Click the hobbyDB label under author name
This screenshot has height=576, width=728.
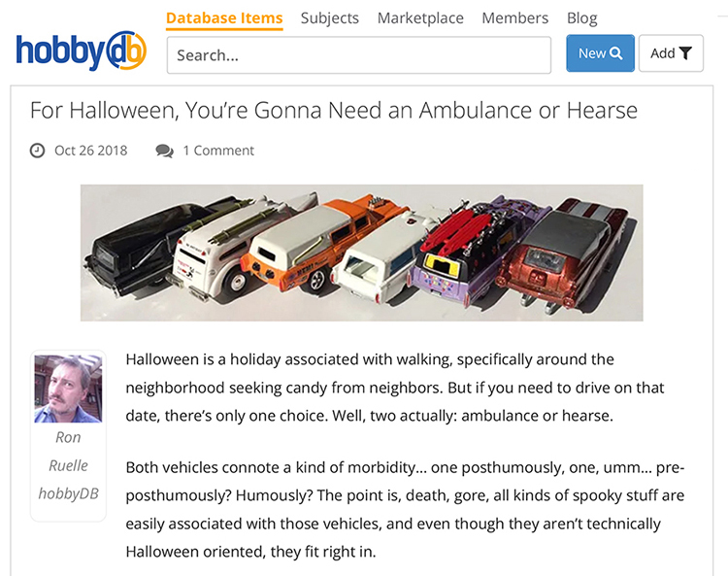coord(68,493)
